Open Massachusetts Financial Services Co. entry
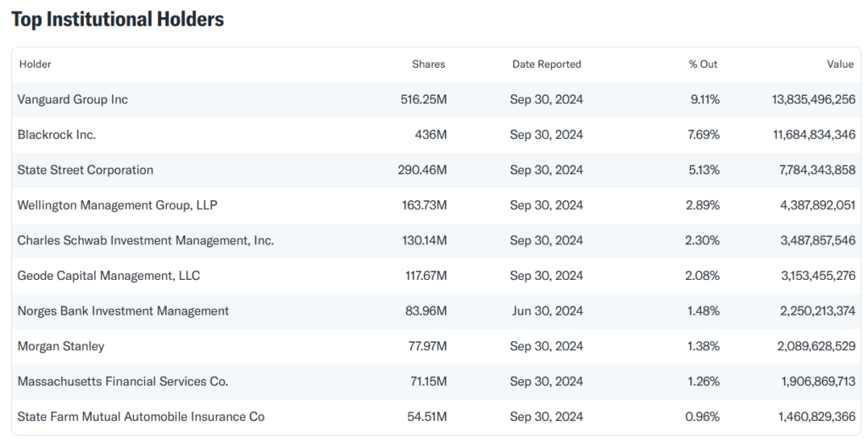 [123, 382]
